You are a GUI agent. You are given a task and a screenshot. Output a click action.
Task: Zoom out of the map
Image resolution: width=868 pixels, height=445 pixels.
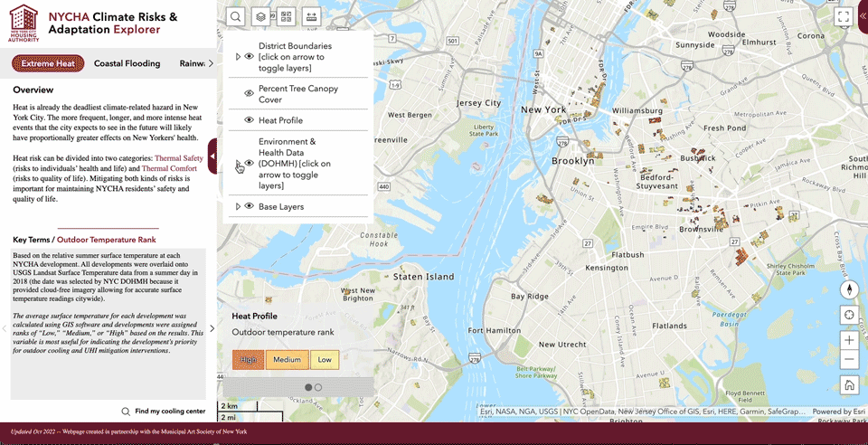[849, 360]
